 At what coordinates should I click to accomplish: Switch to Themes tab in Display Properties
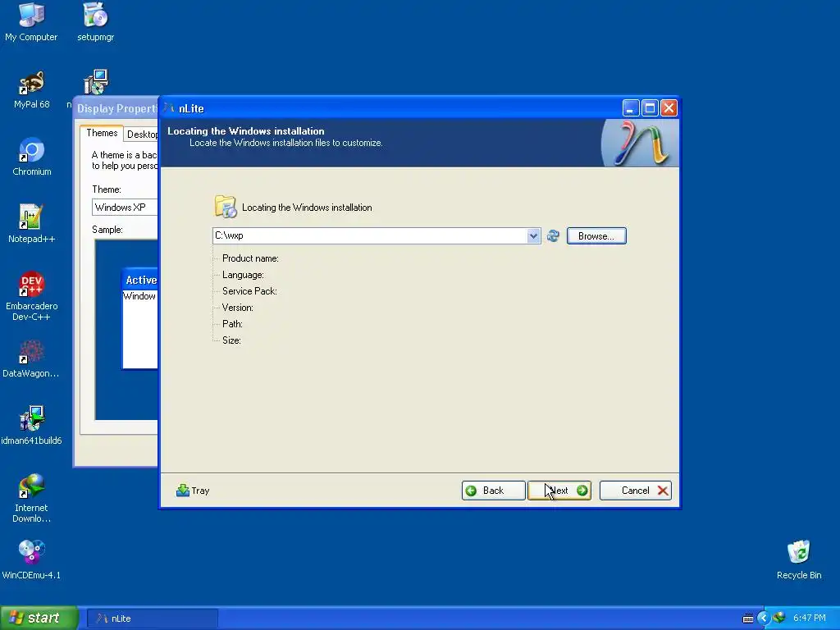click(102, 133)
